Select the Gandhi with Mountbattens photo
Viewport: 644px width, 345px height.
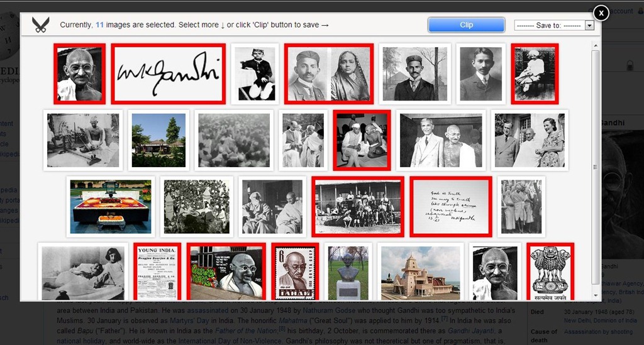(x=530, y=140)
